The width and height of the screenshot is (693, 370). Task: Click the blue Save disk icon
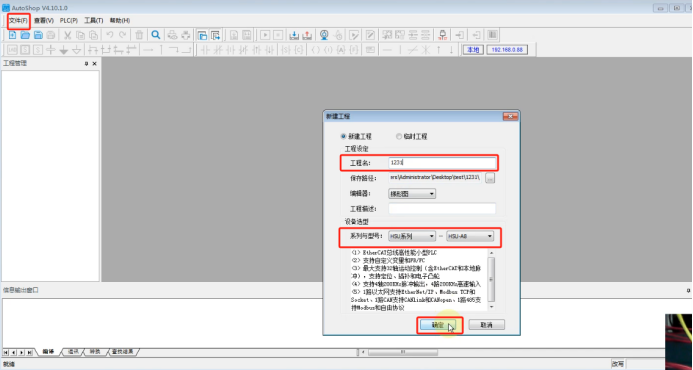38,35
